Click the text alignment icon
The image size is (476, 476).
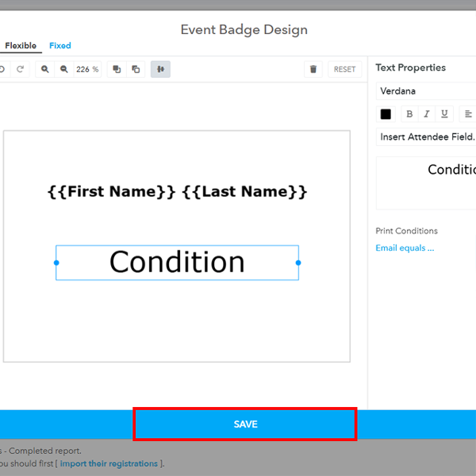click(468, 113)
